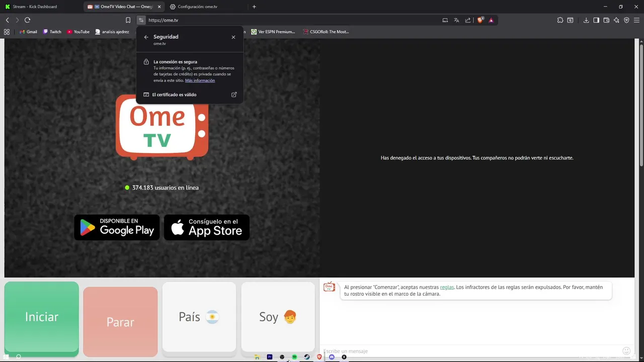Click La conexión es segura row
This screenshot has height=362, width=644.
(190, 71)
